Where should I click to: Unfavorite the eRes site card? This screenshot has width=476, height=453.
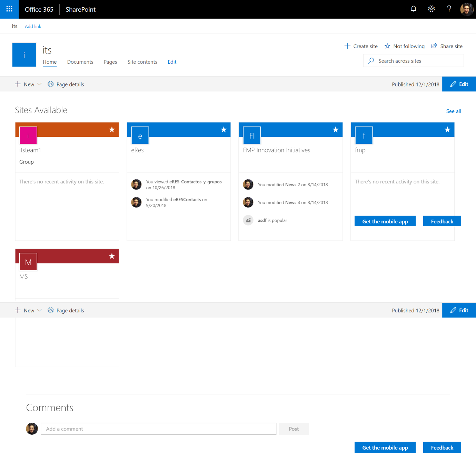[223, 130]
